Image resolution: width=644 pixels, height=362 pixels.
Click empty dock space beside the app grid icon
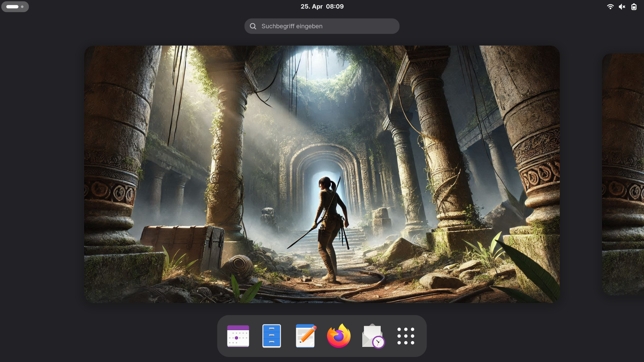click(x=422, y=336)
